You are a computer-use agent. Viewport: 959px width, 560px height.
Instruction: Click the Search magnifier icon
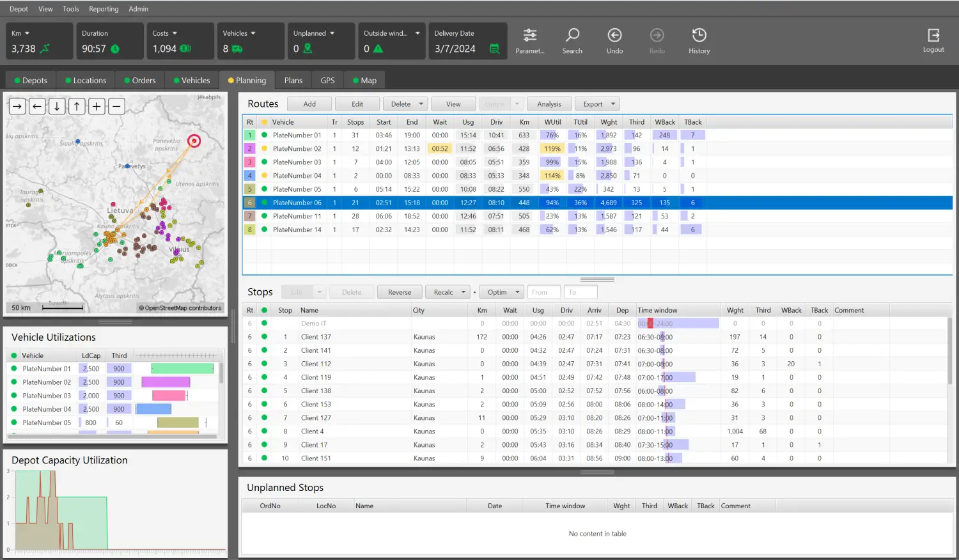pyautogui.click(x=572, y=35)
